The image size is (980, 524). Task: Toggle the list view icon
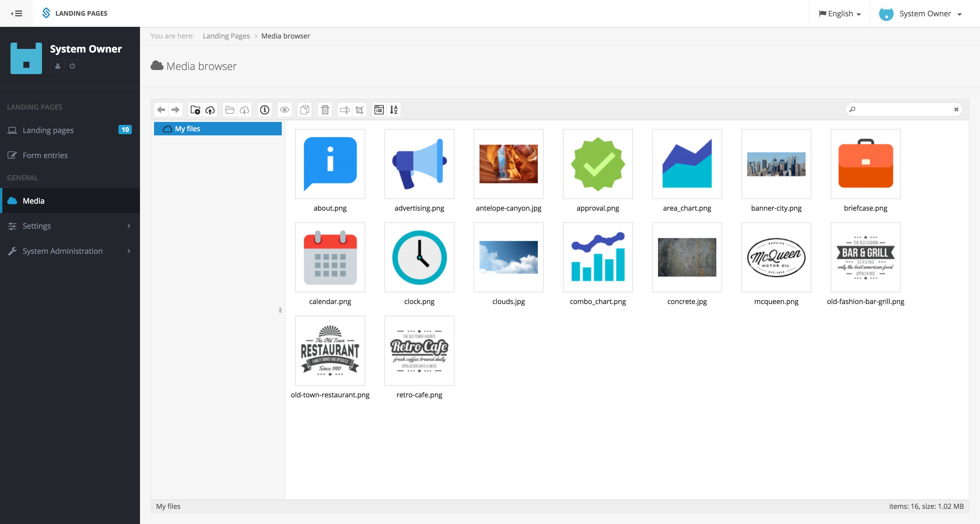coord(379,110)
